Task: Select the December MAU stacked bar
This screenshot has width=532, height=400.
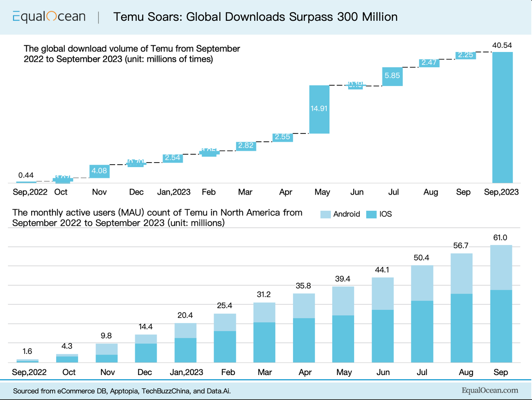Action: 146,348
